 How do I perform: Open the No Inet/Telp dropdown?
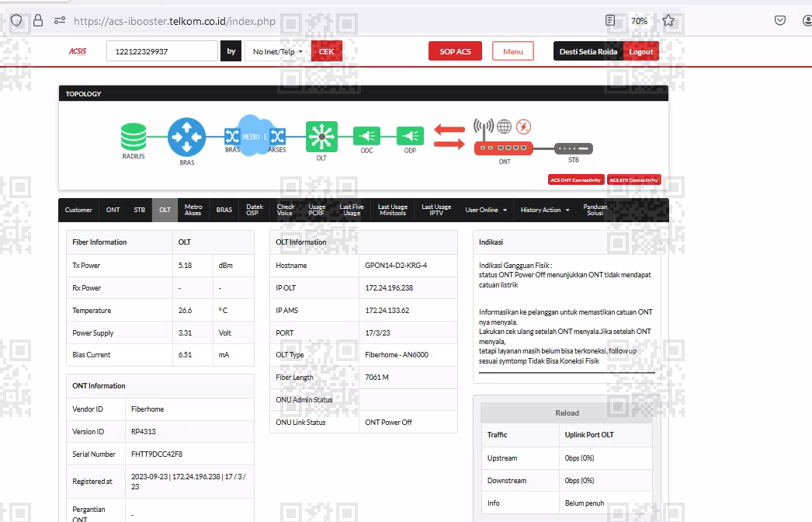tap(278, 51)
